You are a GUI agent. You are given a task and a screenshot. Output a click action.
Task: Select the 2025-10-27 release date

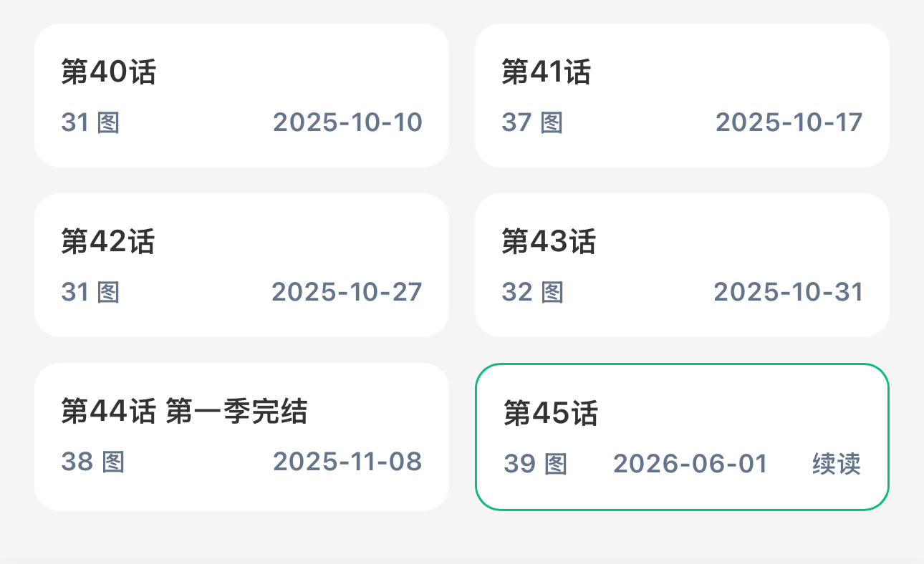point(347,292)
